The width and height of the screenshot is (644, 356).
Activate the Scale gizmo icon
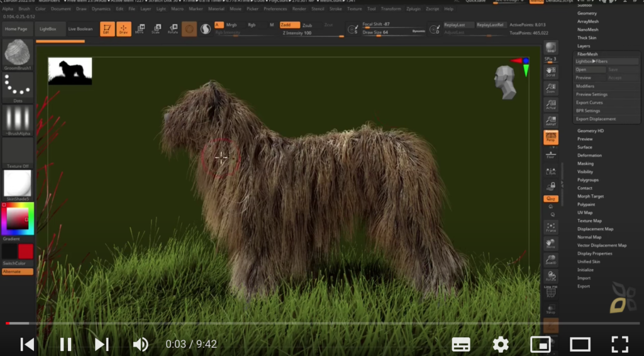click(157, 29)
